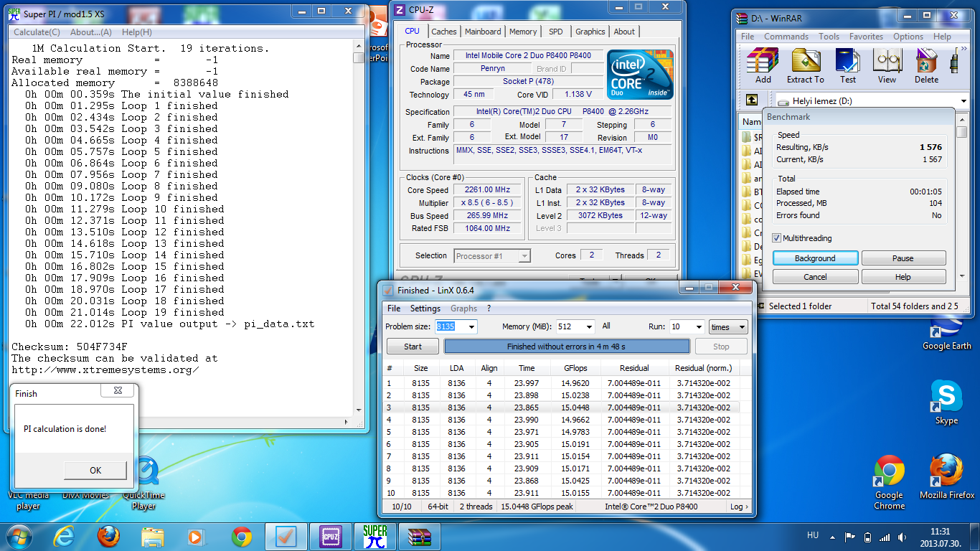Screen dimensions: 980x551
Task: Select LinX result row 5
Action: [x=562, y=432]
